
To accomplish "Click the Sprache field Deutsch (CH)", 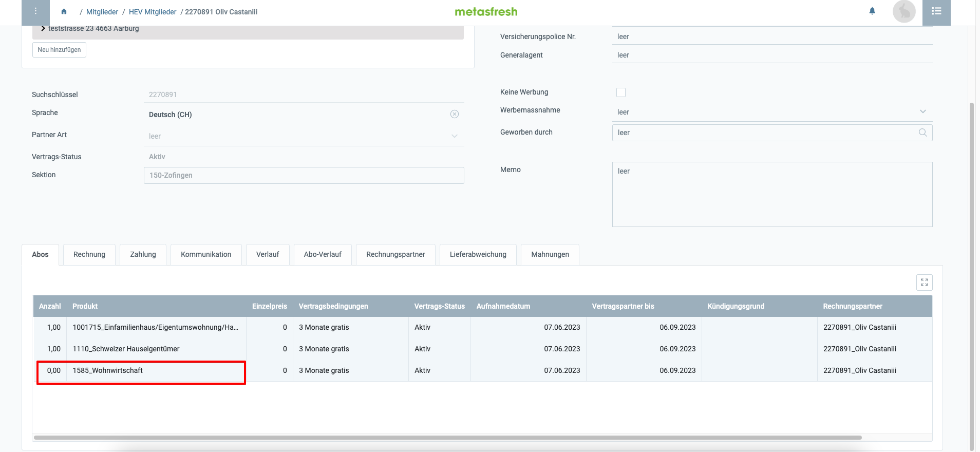I will point(304,115).
